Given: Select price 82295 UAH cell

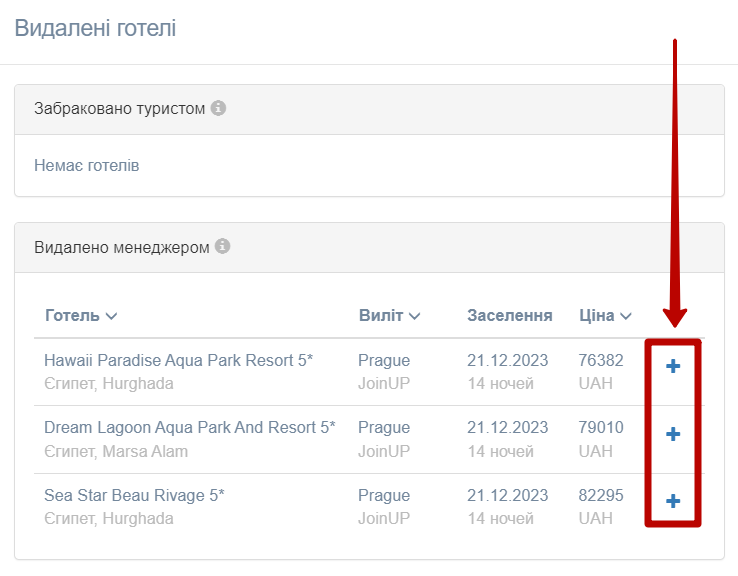Looking at the screenshot, I should (x=601, y=507).
